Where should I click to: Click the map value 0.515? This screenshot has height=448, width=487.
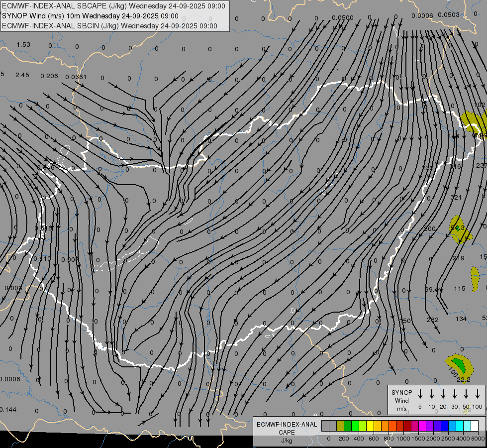(43, 228)
